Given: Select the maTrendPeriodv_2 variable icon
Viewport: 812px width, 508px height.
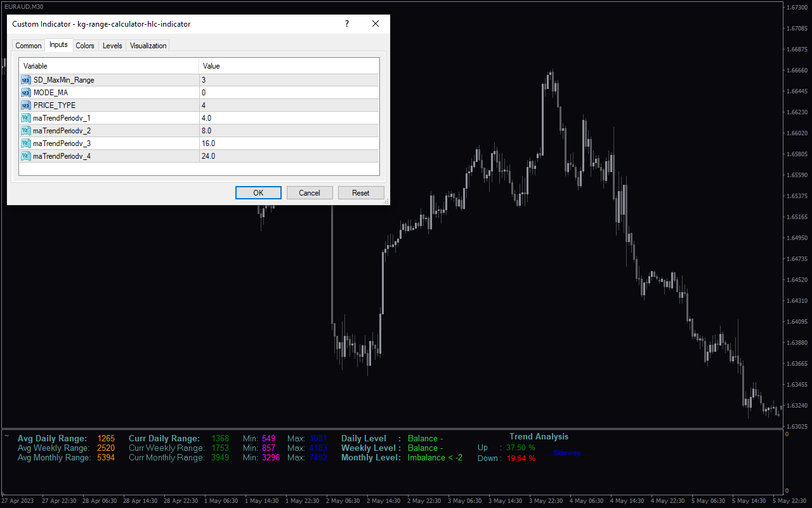Looking at the screenshot, I should [x=26, y=131].
